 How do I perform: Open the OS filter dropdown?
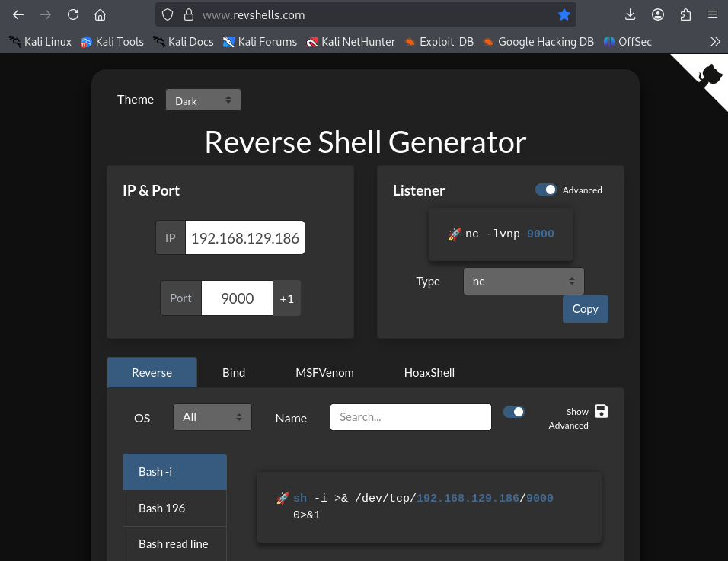click(212, 417)
